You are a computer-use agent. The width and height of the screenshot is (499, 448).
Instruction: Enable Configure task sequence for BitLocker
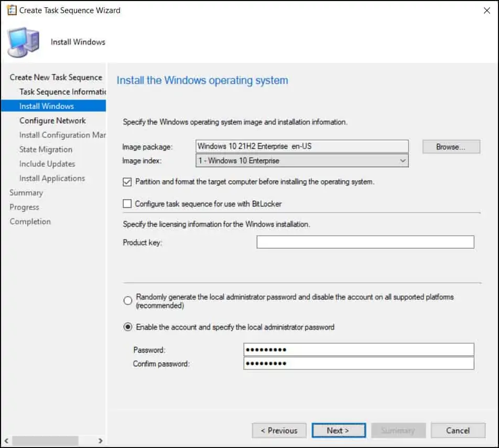(127, 204)
